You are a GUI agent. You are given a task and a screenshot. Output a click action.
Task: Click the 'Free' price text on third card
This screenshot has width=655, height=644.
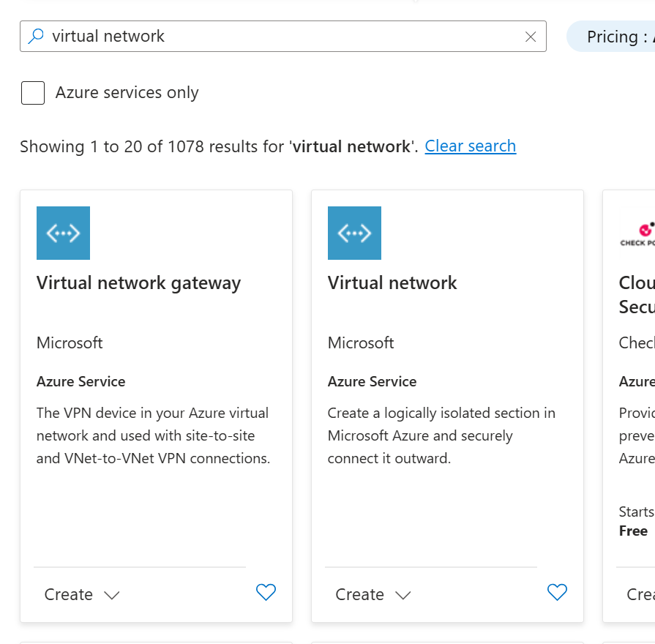coord(633,531)
